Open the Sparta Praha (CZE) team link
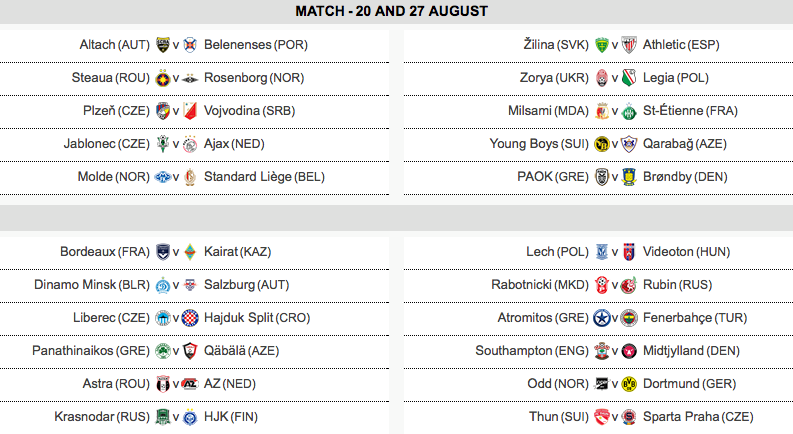Image resolution: width=793 pixels, height=434 pixels. [698, 417]
